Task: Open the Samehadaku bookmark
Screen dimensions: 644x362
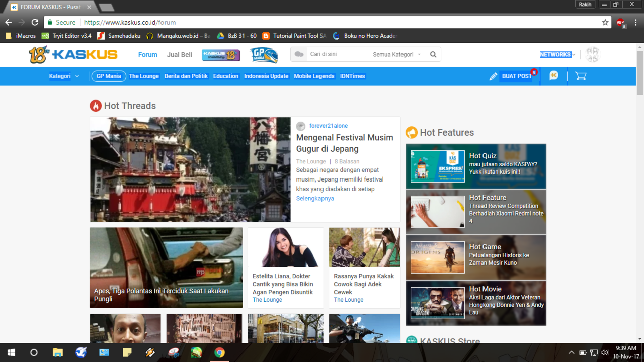Action: pos(119,36)
